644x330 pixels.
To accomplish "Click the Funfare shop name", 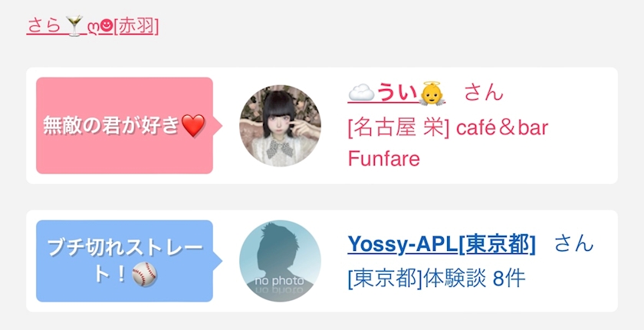I will tap(384, 159).
